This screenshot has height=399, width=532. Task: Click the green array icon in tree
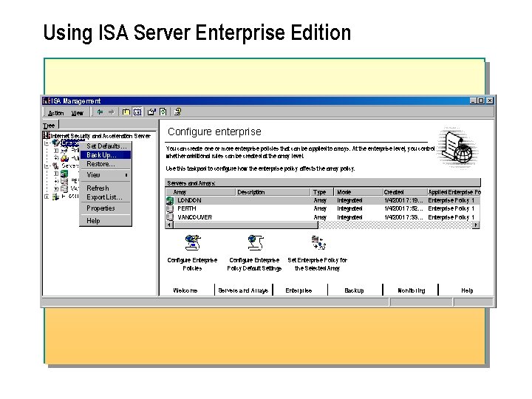pos(64,174)
